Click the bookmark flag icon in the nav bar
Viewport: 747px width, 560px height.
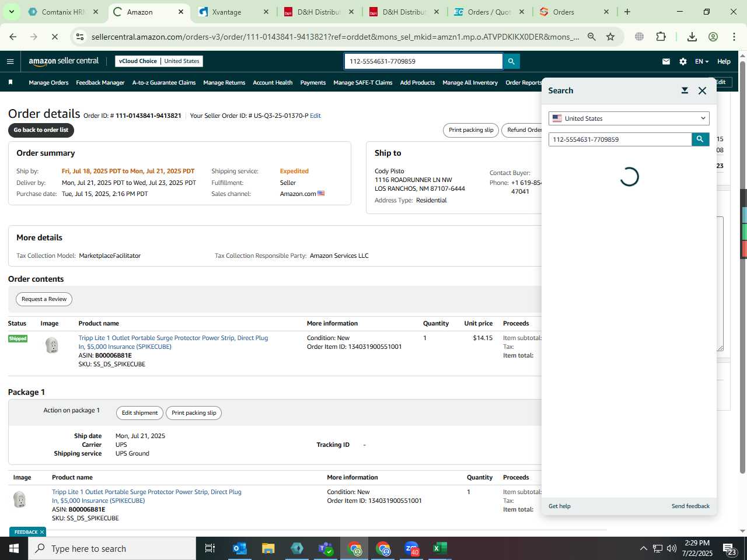click(11, 82)
